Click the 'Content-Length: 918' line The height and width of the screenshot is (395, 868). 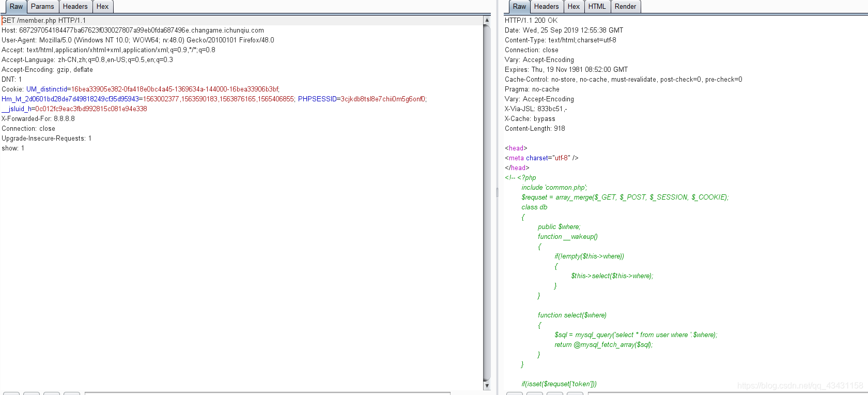click(x=535, y=129)
